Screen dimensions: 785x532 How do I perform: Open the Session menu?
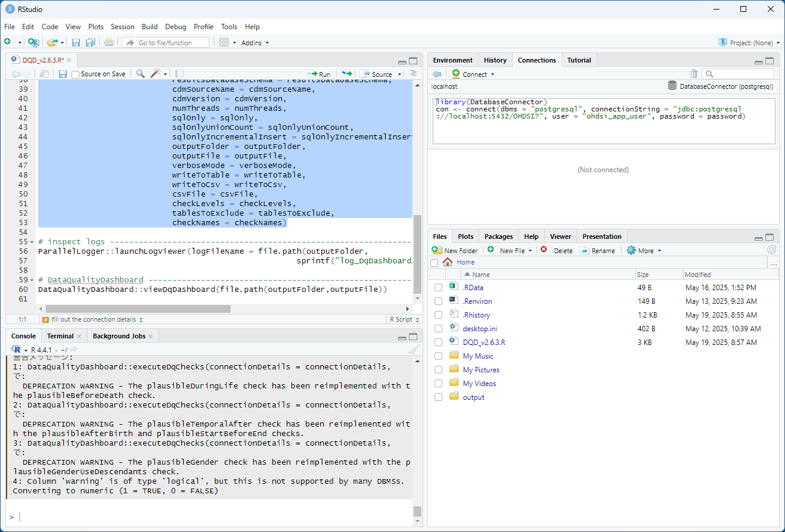tap(123, 27)
